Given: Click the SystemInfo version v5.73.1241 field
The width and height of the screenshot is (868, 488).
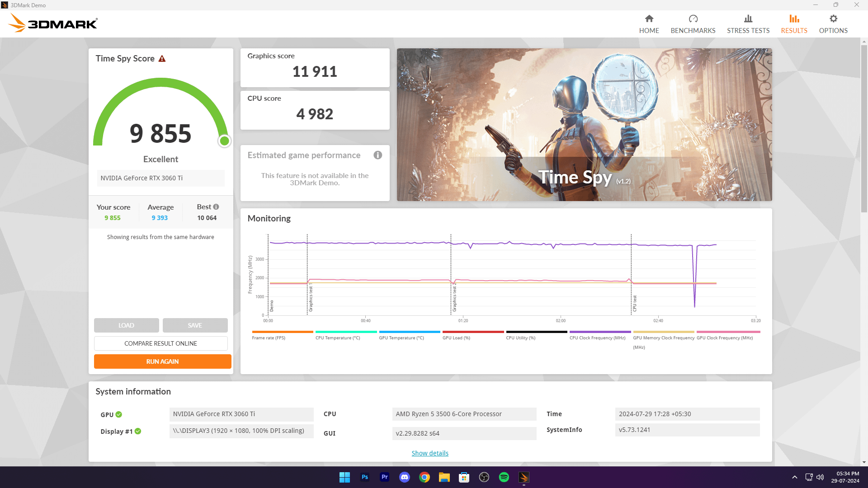Looking at the screenshot, I should coord(687,430).
